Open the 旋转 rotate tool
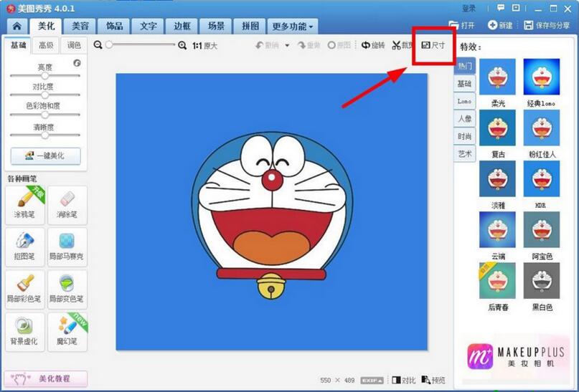 pos(373,45)
